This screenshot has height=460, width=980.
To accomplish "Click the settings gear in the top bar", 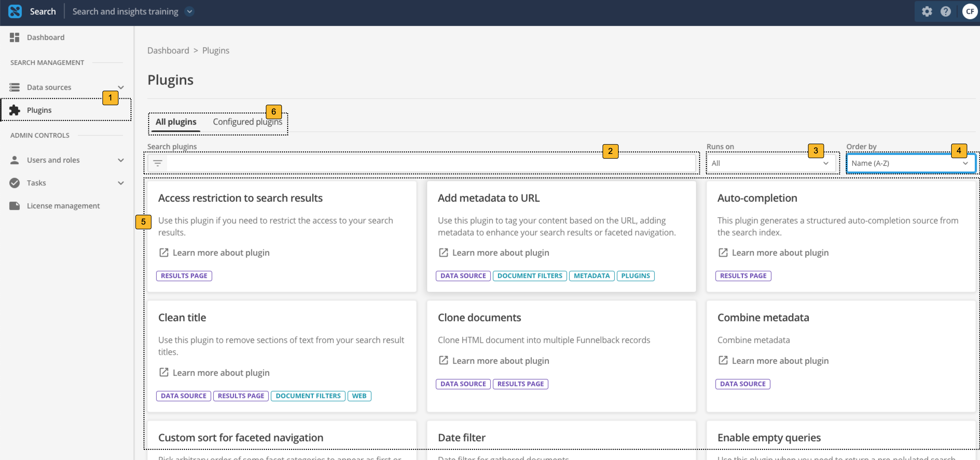I will pos(927,11).
